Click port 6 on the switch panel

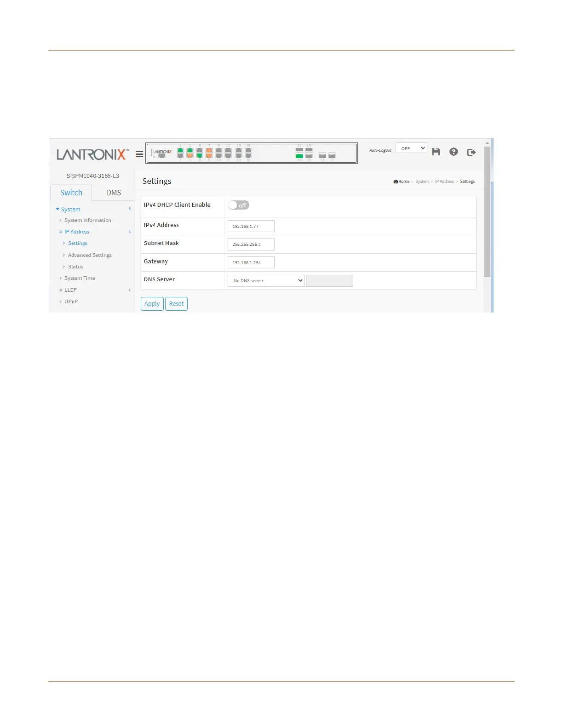click(199, 156)
